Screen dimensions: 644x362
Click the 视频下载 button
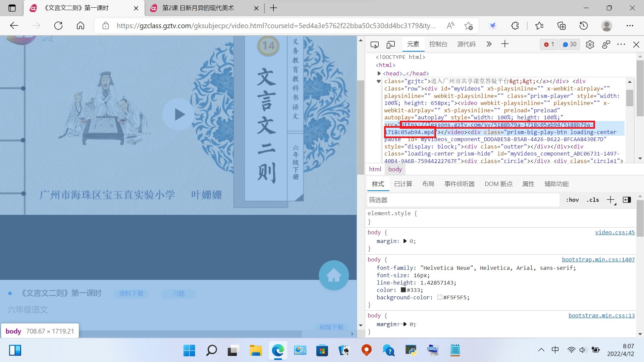[x=331, y=327]
